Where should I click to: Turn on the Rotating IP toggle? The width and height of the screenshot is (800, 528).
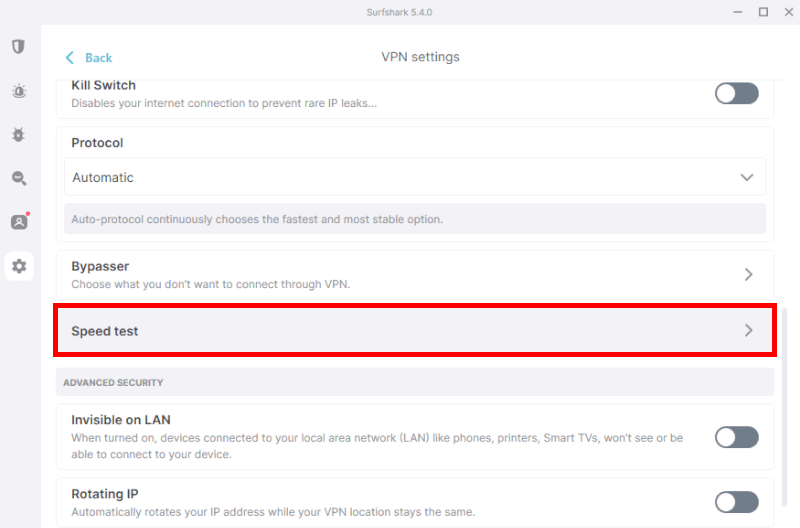click(736, 502)
